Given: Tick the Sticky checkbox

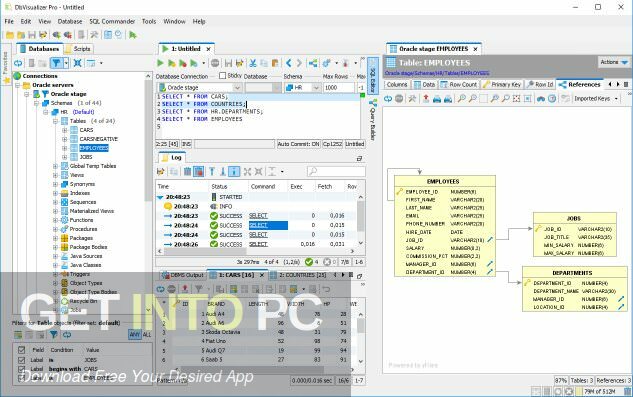Looking at the screenshot, I should pos(222,76).
